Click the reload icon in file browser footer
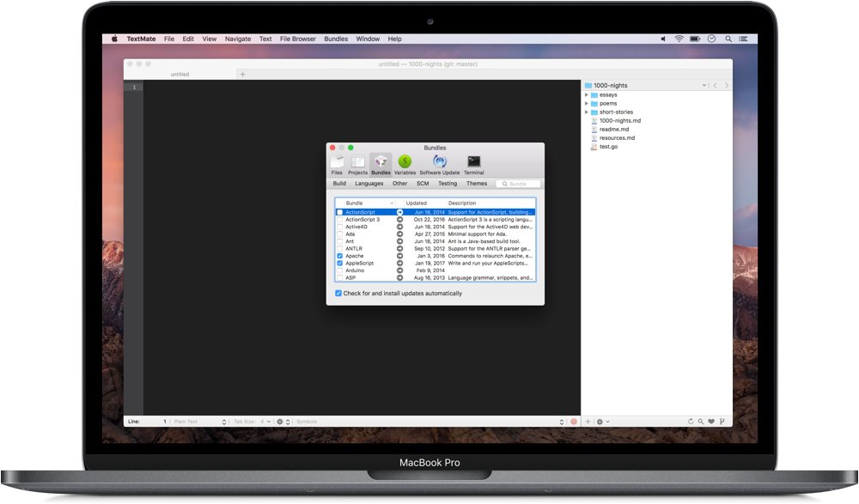This screenshot has height=504, width=859. click(x=691, y=422)
